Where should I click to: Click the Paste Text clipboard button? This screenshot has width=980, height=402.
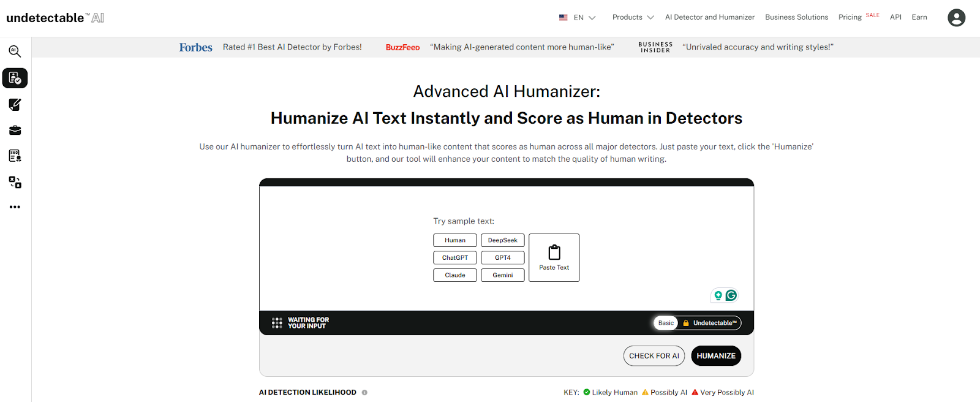554,257
